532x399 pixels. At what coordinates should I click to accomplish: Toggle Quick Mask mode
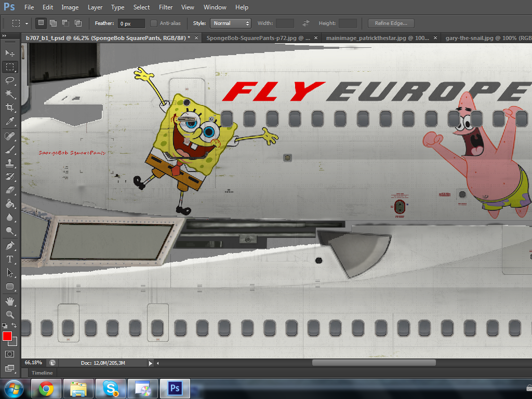point(9,354)
